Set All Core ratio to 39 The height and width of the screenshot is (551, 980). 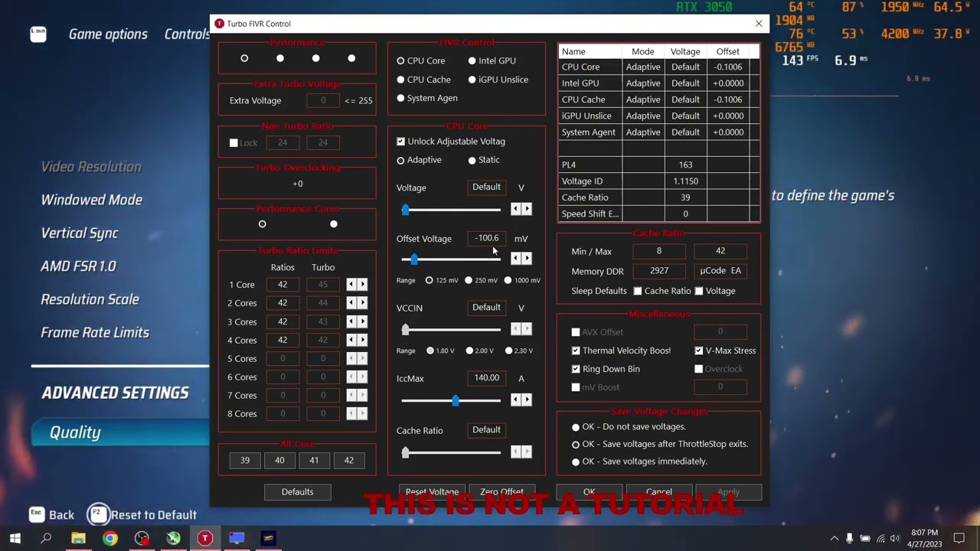tap(245, 460)
